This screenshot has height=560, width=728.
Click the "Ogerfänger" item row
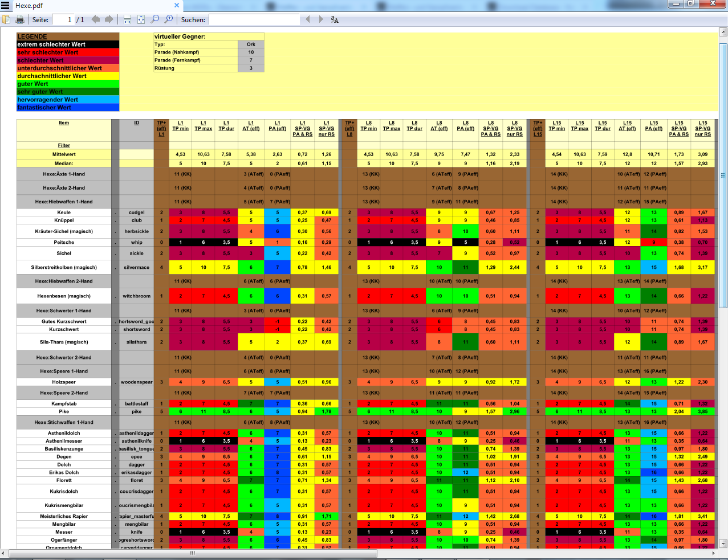click(64, 540)
